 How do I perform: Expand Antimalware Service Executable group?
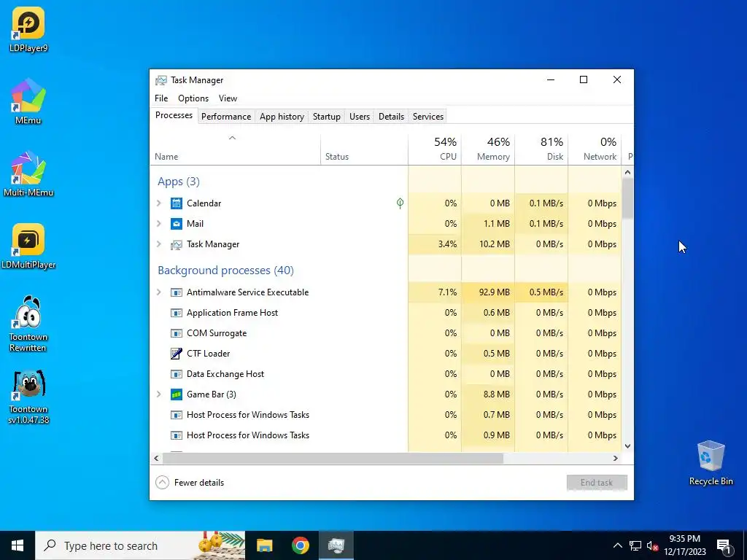pos(159,292)
